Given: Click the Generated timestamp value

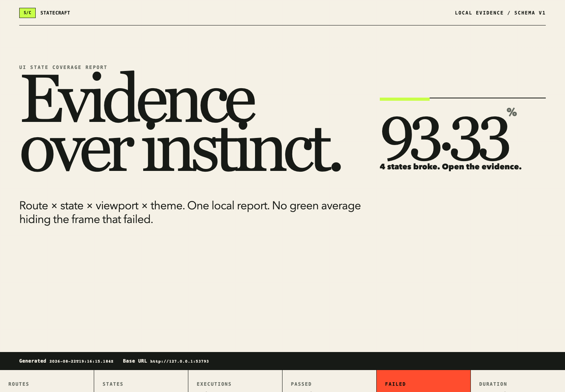Looking at the screenshot, I should [81, 361].
